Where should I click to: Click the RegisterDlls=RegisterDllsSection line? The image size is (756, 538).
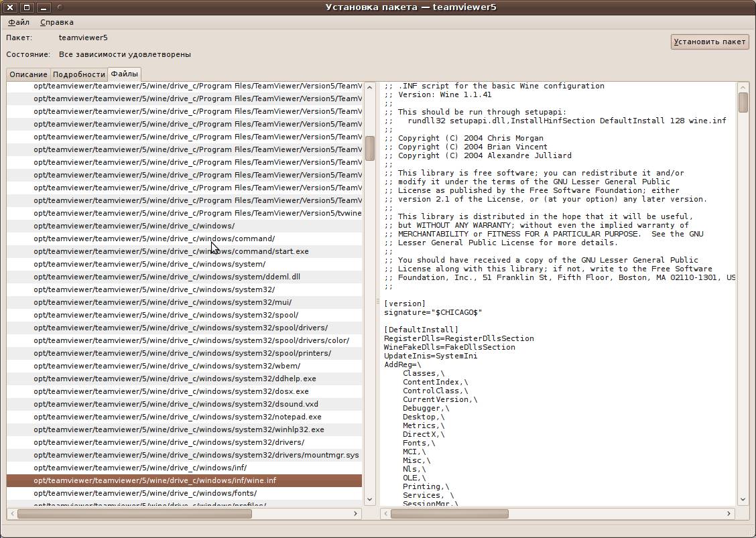459,338
